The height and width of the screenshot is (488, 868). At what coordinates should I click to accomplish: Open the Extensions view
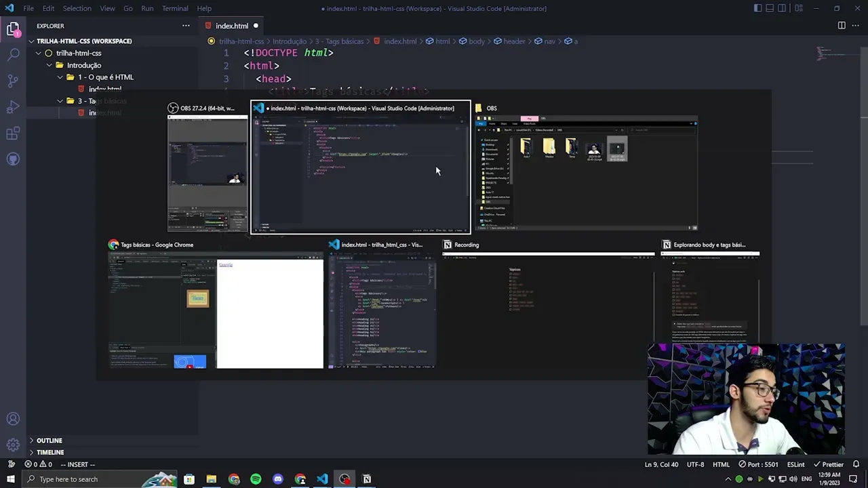pos(13,134)
